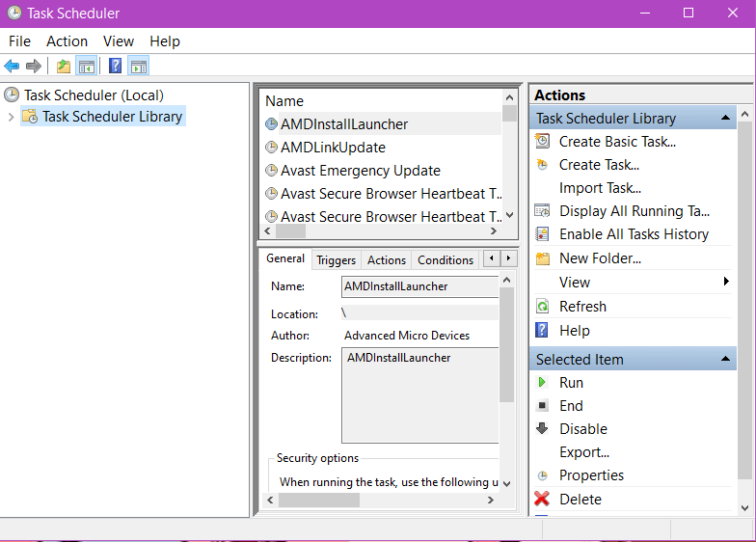This screenshot has width=756, height=542.
Task: Click the Enable All Tasks History icon
Action: [x=542, y=233]
